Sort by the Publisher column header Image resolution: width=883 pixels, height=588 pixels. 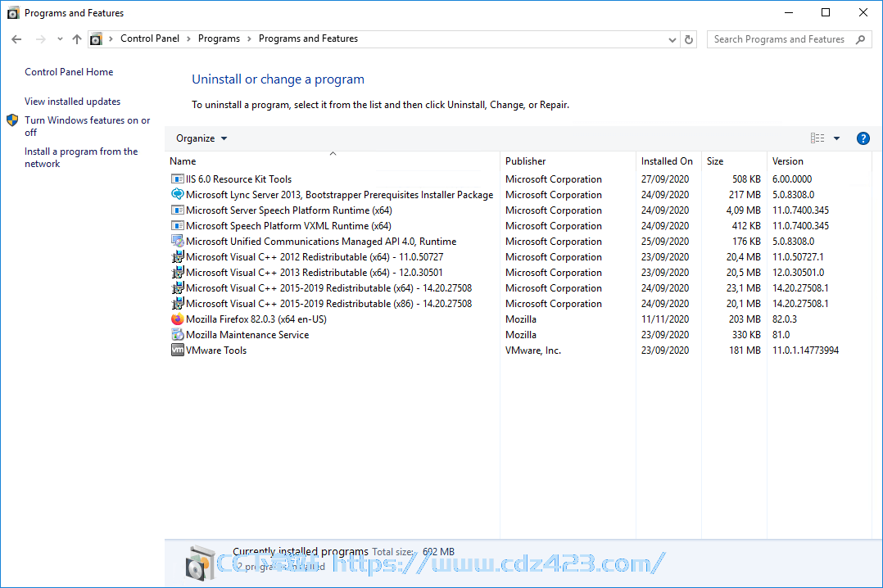click(x=568, y=161)
